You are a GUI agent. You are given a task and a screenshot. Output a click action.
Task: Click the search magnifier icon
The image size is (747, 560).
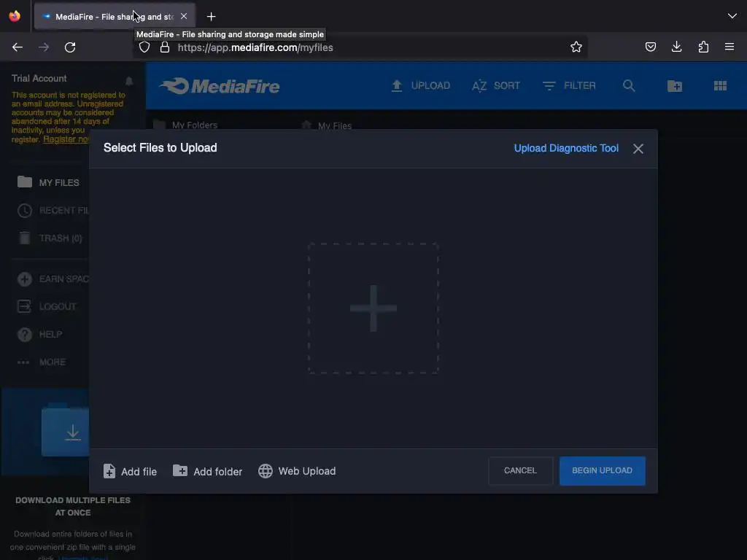[629, 86]
